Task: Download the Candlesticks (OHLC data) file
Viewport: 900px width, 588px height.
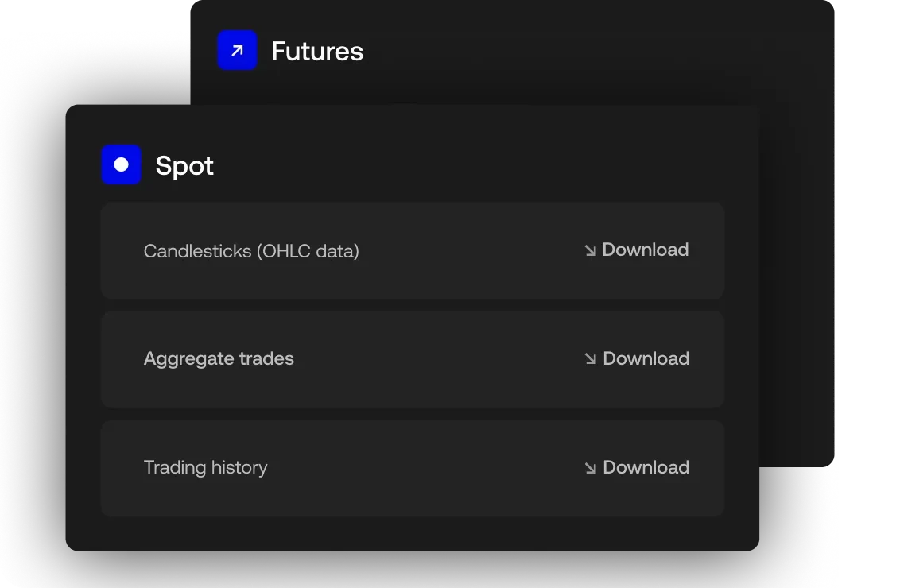Action: pos(645,250)
